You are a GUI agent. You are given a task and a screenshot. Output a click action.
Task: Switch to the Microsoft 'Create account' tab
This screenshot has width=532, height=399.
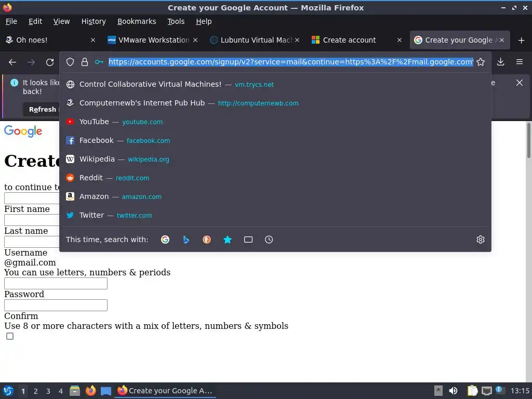[x=353, y=40]
